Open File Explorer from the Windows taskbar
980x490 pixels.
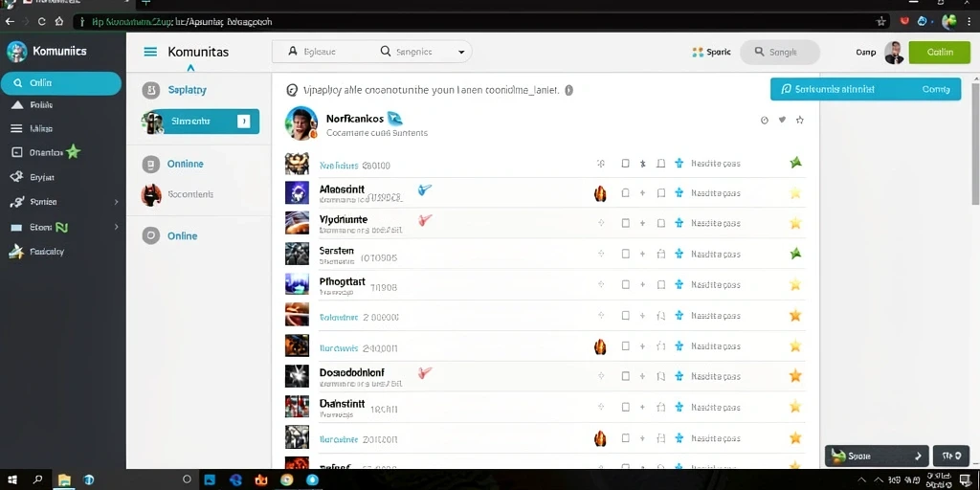pos(64,480)
